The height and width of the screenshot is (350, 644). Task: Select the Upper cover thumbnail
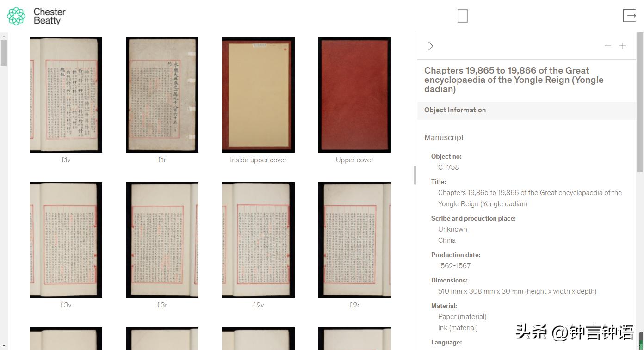point(354,95)
